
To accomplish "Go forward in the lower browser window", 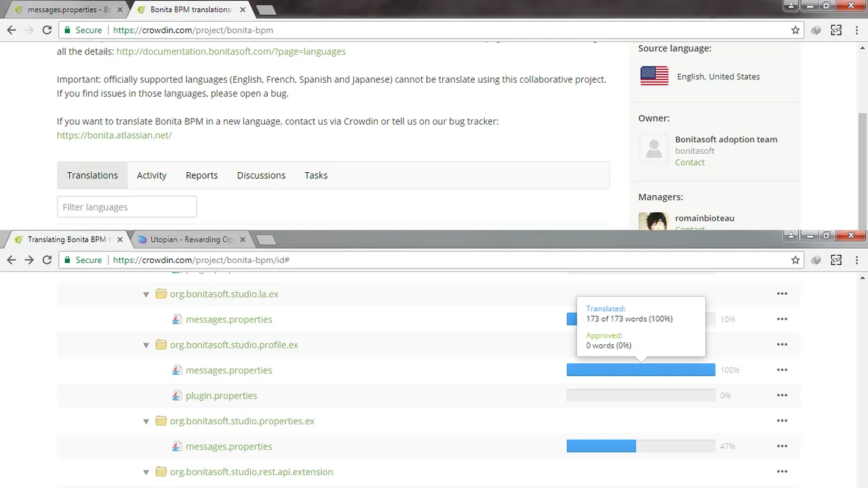I will click(x=29, y=260).
